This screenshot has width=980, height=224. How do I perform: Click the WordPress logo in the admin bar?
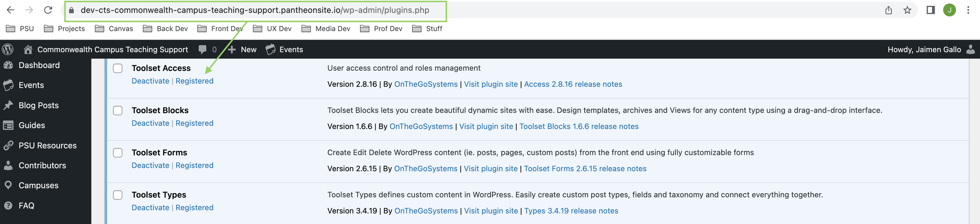click(8, 49)
